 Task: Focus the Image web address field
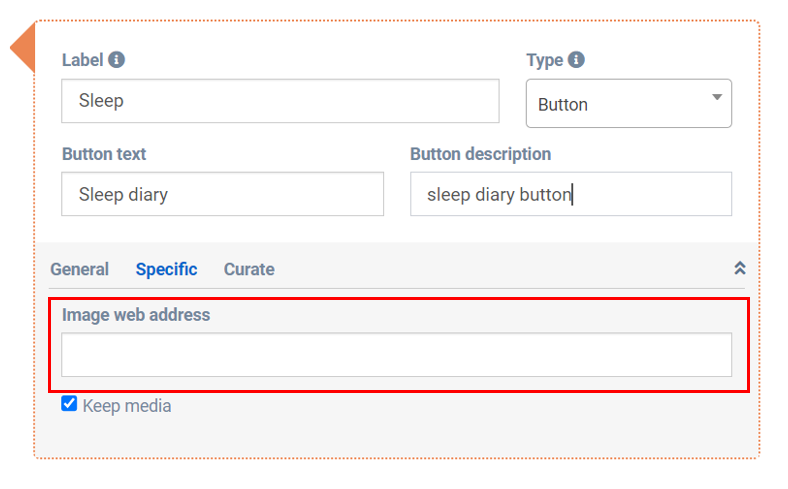396,355
